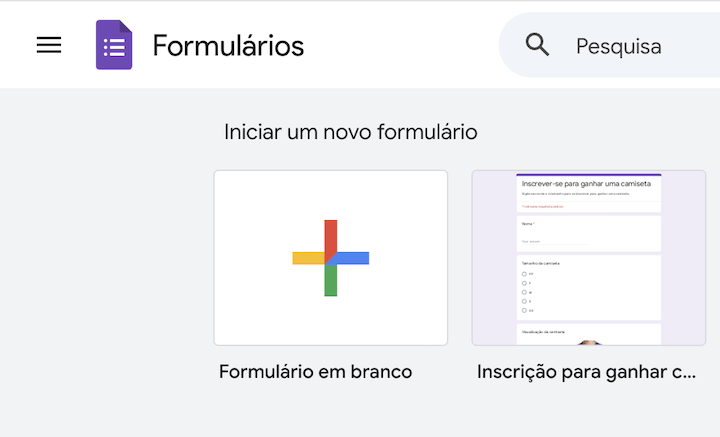The image size is (720, 437).
Task: Click the search magnifying glass icon
Action: pos(538,45)
